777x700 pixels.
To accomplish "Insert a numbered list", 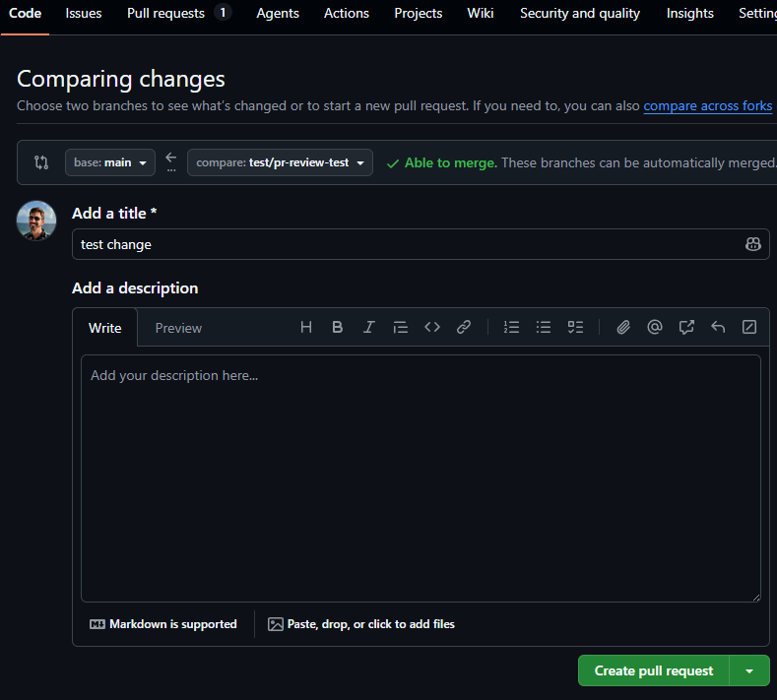I will click(511, 327).
